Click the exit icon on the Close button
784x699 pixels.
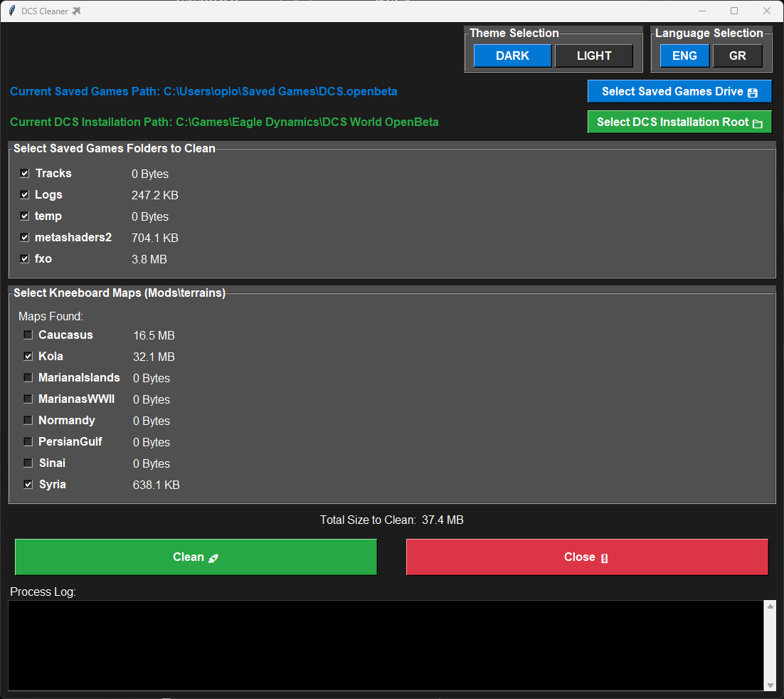604,558
